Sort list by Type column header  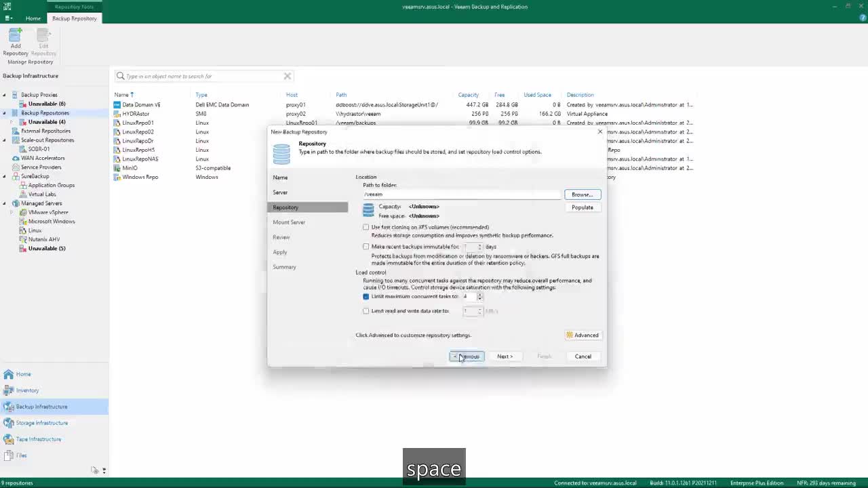[x=201, y=95]
